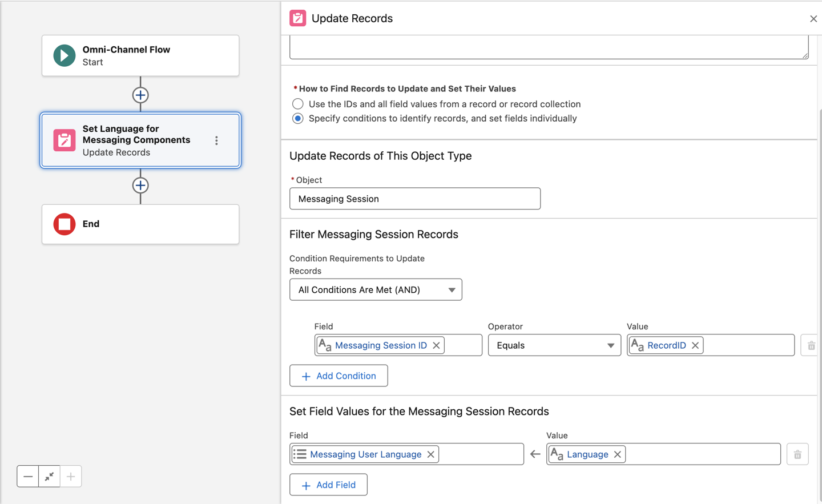Click the green Start play icon
Screen dimensions: 822x504
click(65, 55)
